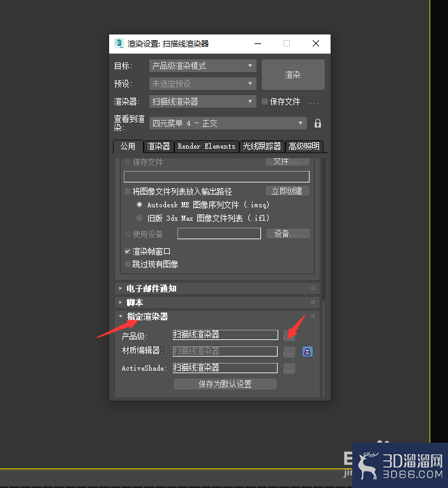Open the 产品级 renderer chooser button
This screenshot has height=488, width=448.
coord(289,335)
